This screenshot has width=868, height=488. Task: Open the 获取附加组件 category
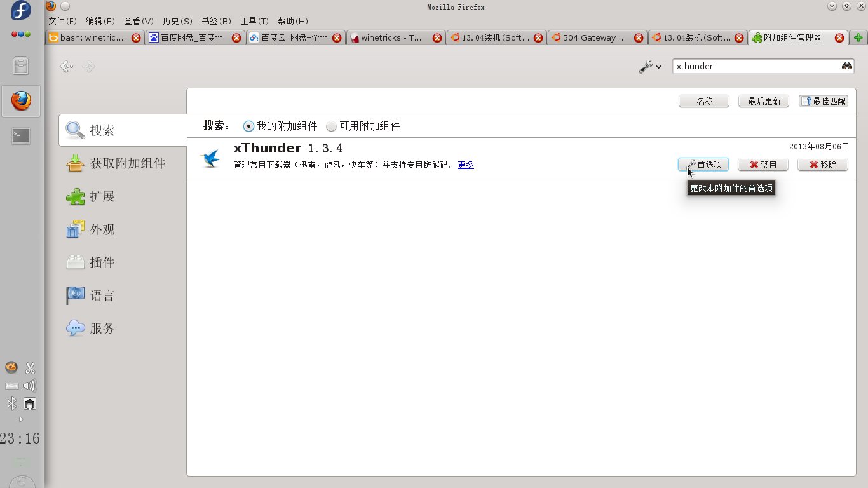click(x=123, y=163)
